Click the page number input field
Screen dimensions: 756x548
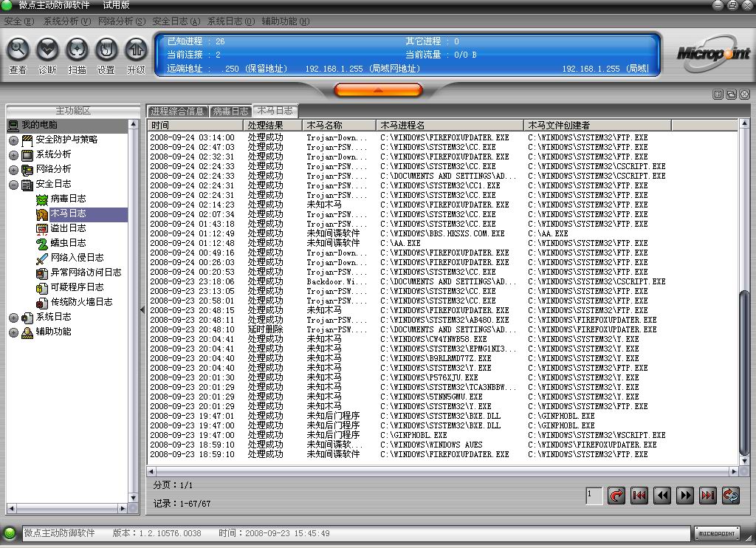click(x=594, y=496)
